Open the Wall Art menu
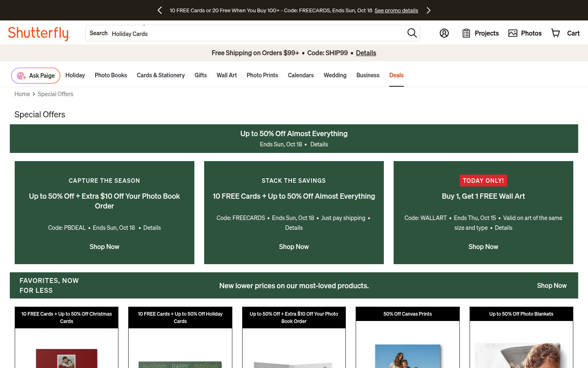Viewport: 588px width, 368px height. click(227, 75)
